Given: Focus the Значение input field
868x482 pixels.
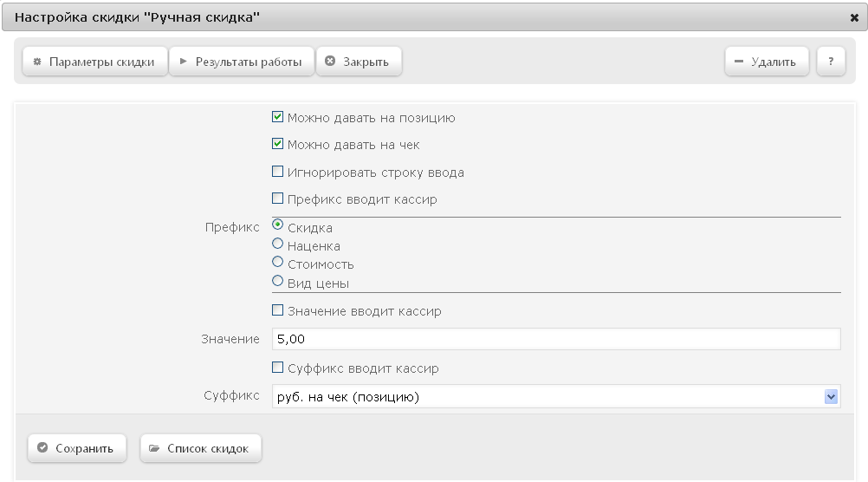Looking at the screenshot, I should coord(556,339).
